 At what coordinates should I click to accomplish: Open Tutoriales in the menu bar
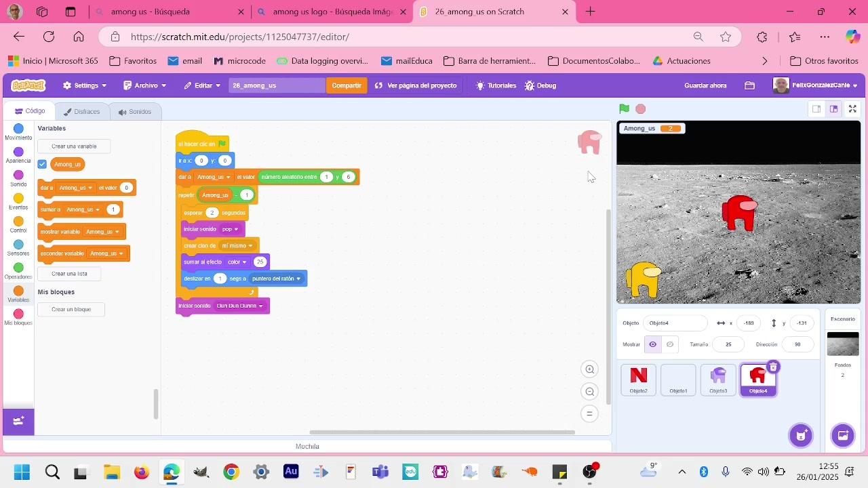click(496, 85)
